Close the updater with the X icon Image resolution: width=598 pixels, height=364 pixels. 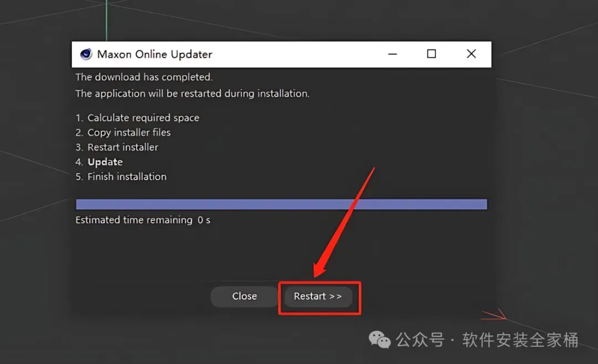coord(471,54)
